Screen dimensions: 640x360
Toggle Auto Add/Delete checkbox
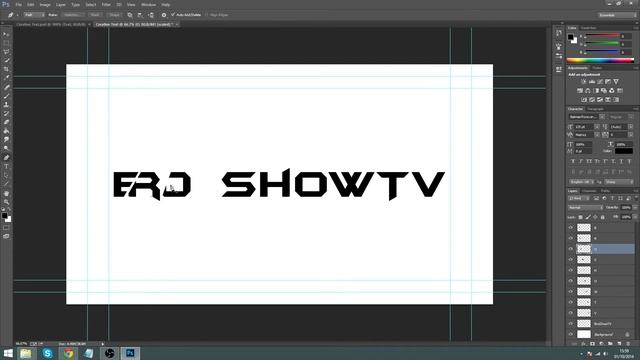[173, 15]
